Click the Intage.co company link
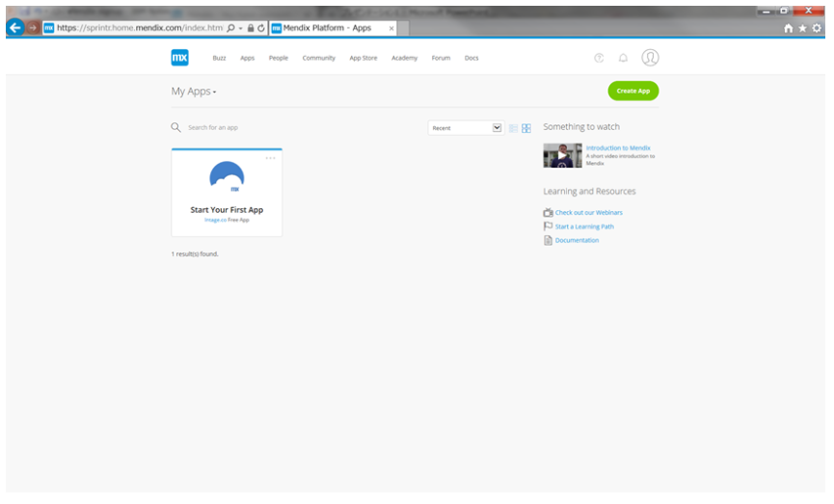This screenshot has height=504, width=834. coord(215,220)
